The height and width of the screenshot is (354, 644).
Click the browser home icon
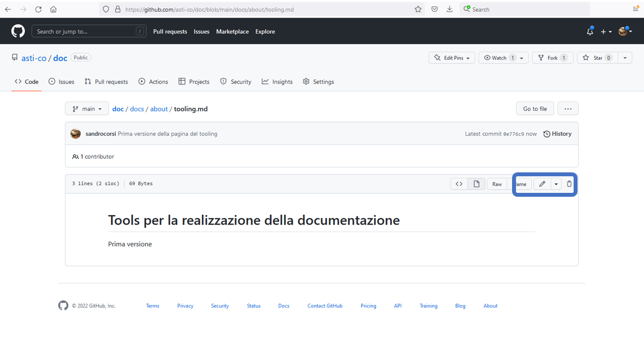pyautogui.click(x=53, y=9)
